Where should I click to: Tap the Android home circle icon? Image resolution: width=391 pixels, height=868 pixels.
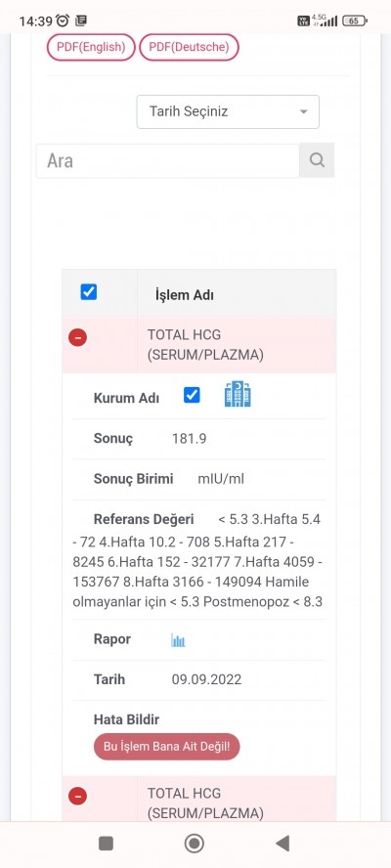click(x=194, y=844)
